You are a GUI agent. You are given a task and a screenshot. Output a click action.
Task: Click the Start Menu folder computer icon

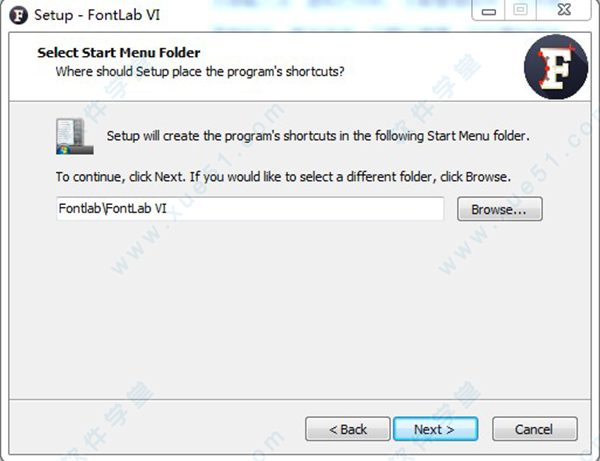click(75, 136)
